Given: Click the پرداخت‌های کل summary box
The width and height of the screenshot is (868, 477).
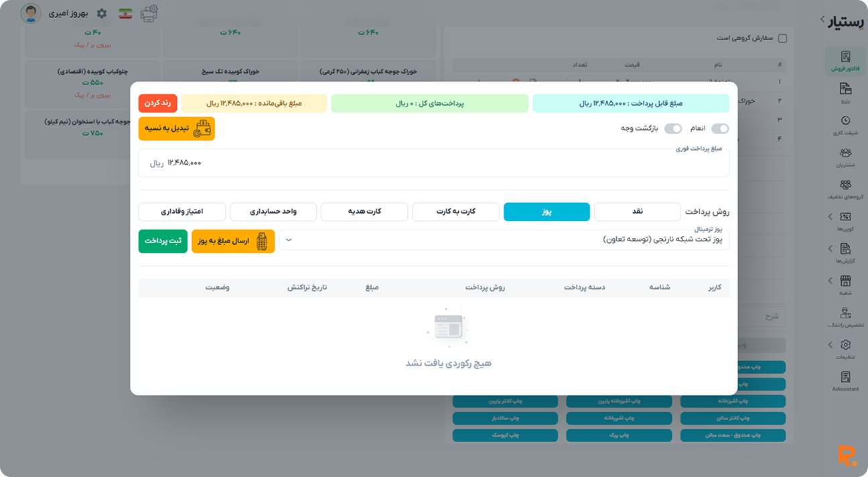Looking at the screenshot, I should click(x=429, y=103).
